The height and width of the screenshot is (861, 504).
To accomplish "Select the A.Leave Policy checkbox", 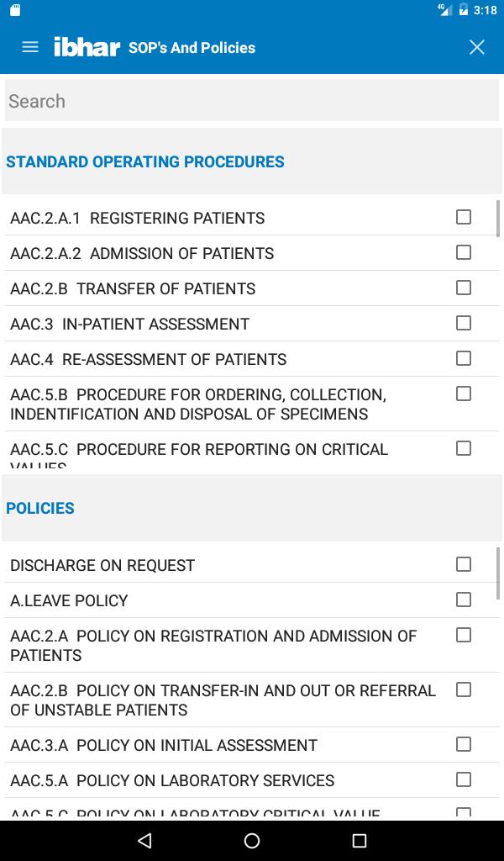I will pyautogui.click(x=464, y=600).
